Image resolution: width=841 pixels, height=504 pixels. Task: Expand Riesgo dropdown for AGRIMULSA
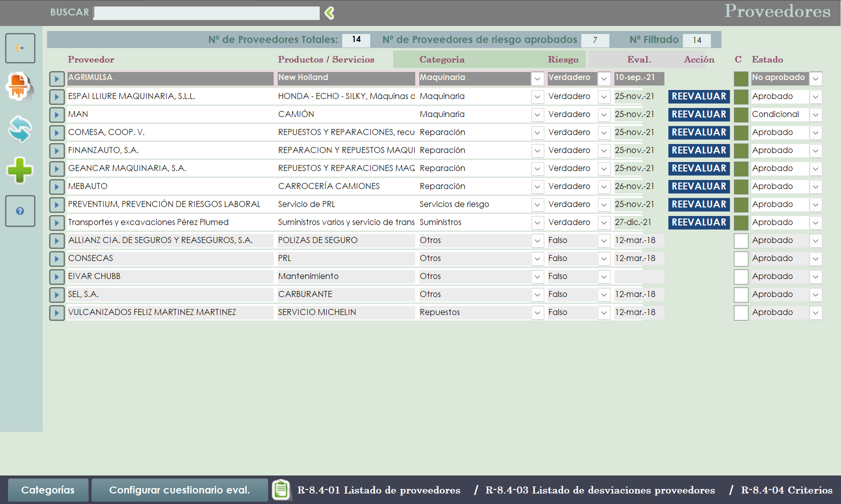point(604,78)
